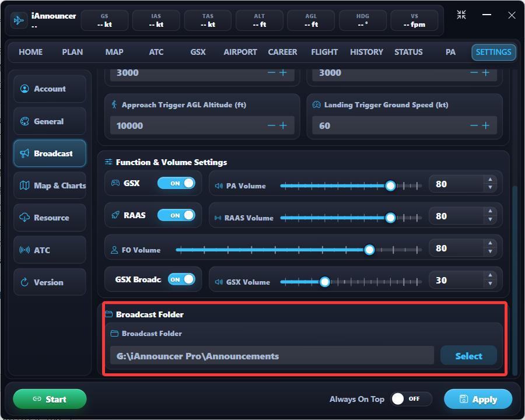Click the FO Volume person icon
The image size is (525, 420).
point(114,250)
